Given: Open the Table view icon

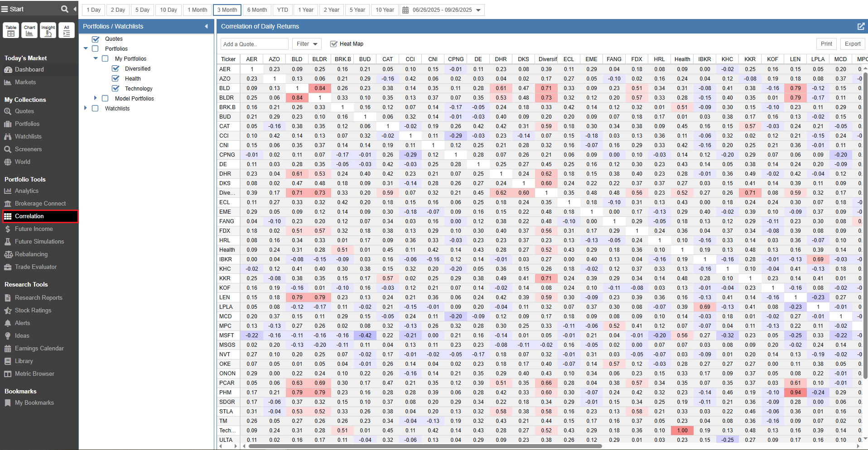Looking at the screenshot, I should pos(11,31).
